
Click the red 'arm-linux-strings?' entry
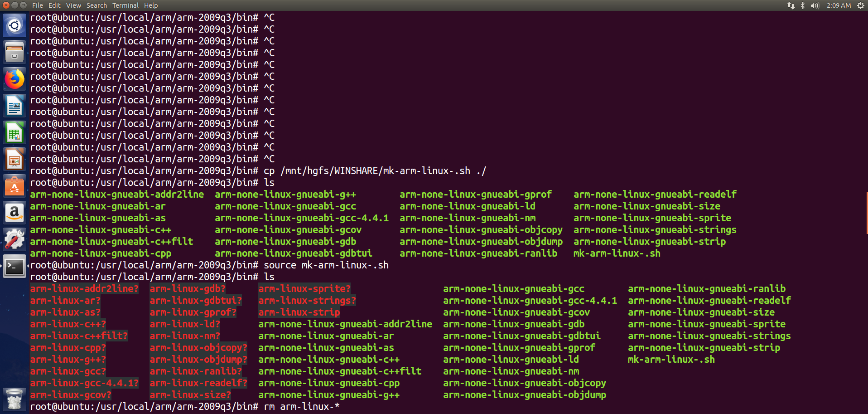(x=307, y=301)
